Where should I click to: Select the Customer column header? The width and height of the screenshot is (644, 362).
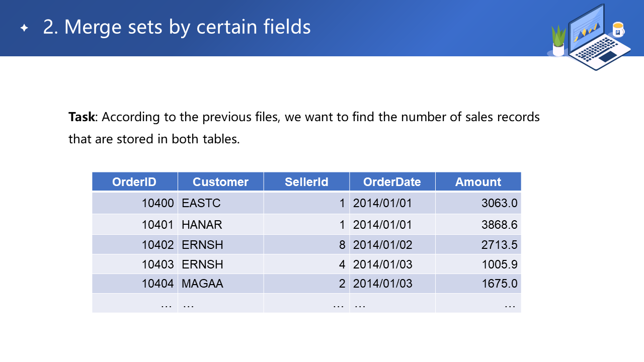220,182
